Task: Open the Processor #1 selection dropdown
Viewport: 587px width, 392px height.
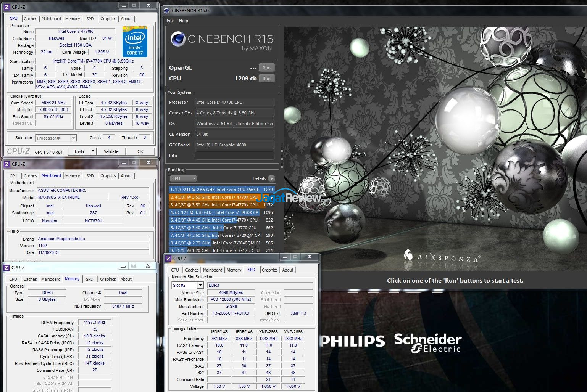Action: click(73, 138)
